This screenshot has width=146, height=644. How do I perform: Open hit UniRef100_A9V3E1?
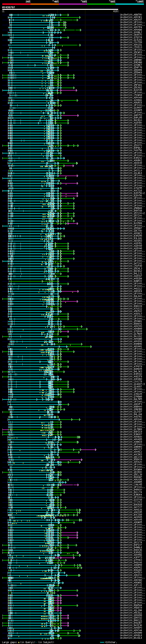point(131,17)
